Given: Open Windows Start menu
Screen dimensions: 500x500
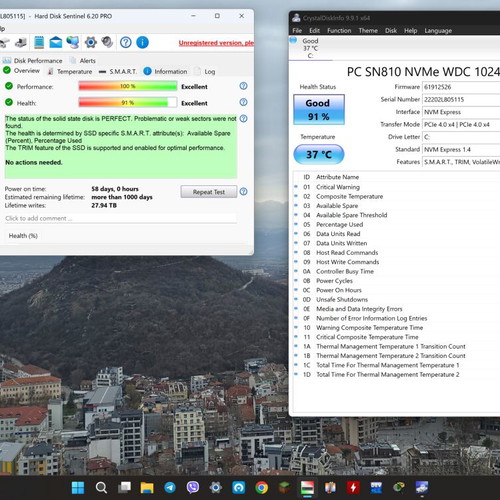Looking at the screenshot, I should point(78,488).
